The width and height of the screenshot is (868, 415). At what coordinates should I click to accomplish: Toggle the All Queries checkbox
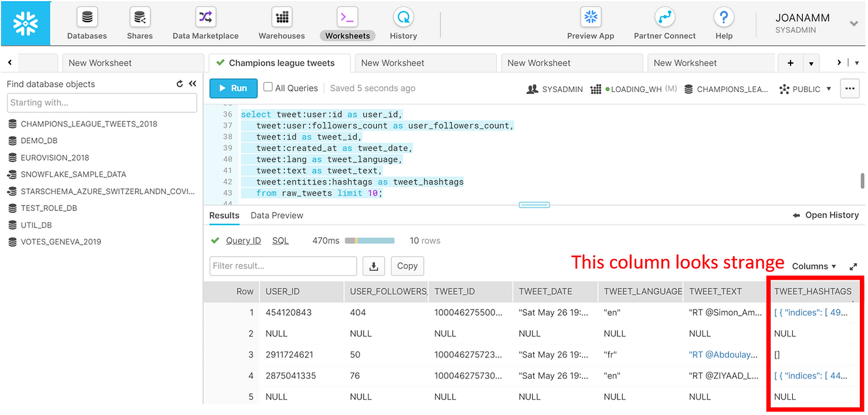click(268, 87)
